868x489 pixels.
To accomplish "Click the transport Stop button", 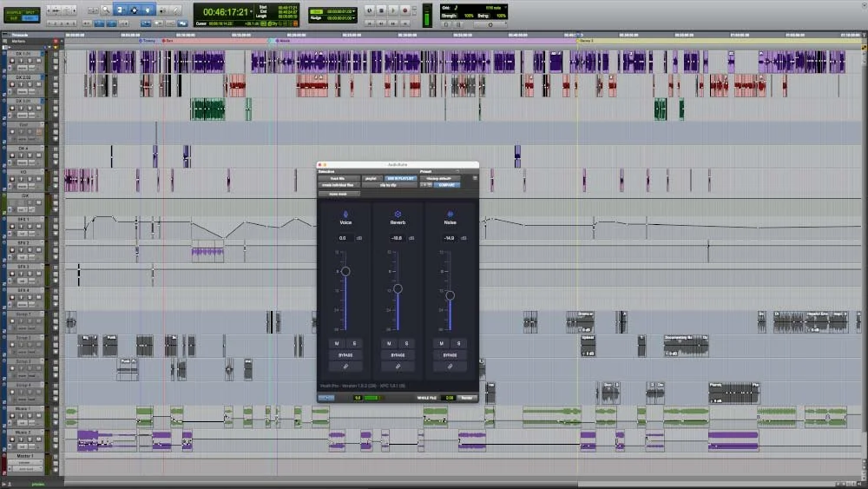I will tap(381, 10).
